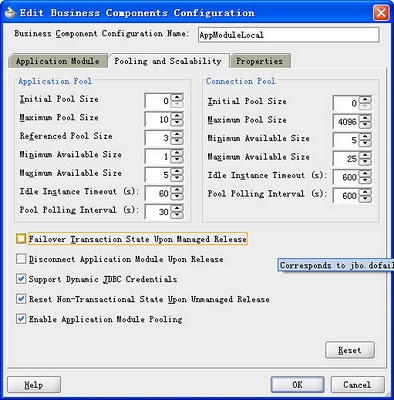394x400 pixels.
Task: Click Application Pool Initial Pool Size field
Action: click(x=158, y=101)
